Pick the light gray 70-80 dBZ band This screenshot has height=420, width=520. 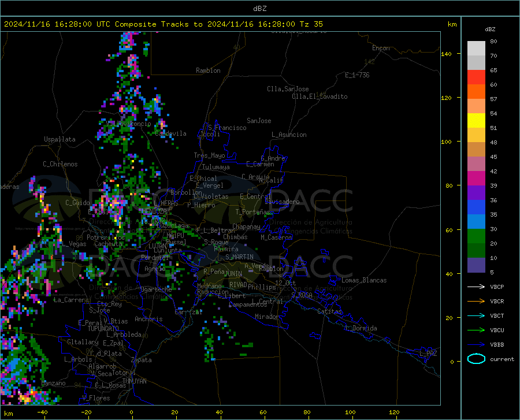point(476,48)
